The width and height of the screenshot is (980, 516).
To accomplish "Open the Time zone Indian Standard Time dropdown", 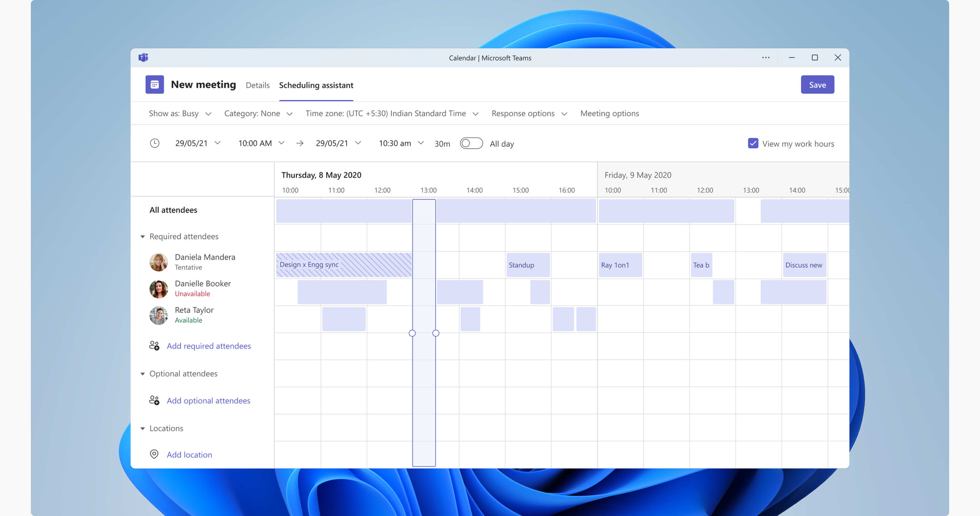I will 392,113.
